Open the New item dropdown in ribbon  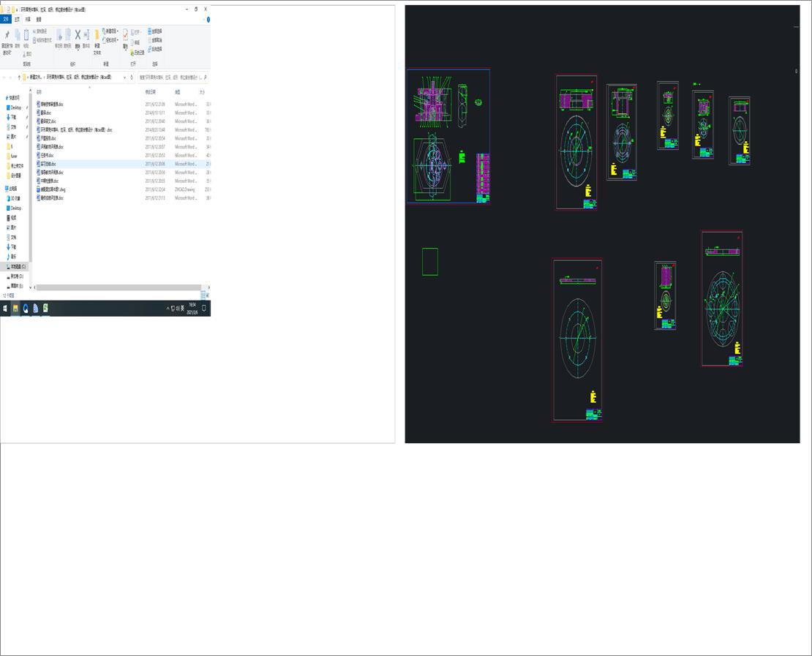point(110,31)
